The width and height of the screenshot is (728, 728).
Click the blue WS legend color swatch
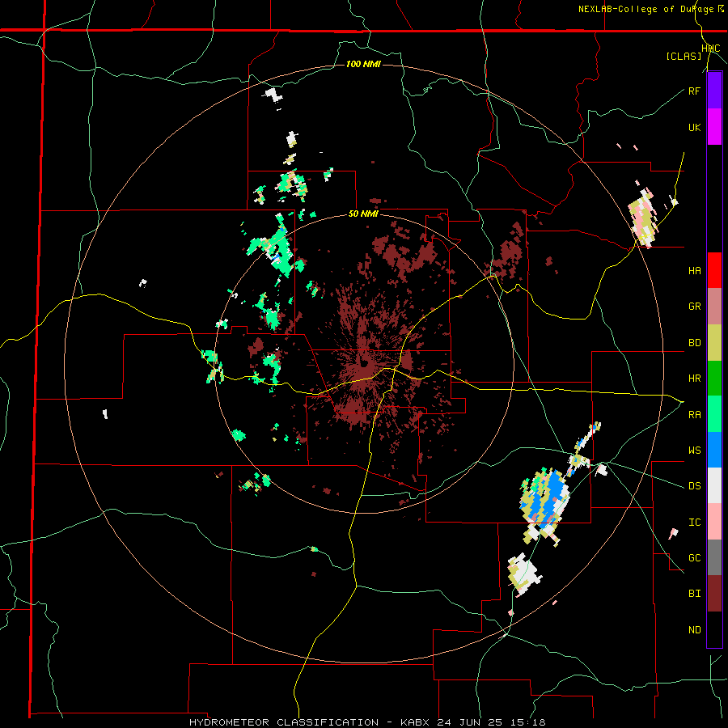point(714,450)
